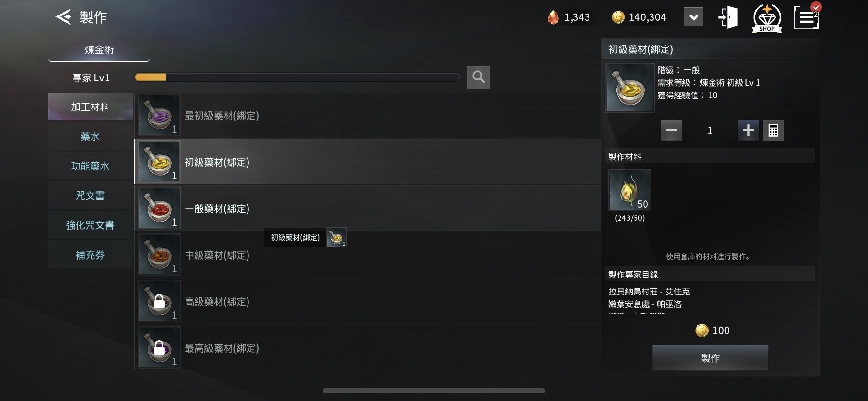The image size is (868, 401).
Task: Decrease craft quantity with minus button
Action: 671,130
